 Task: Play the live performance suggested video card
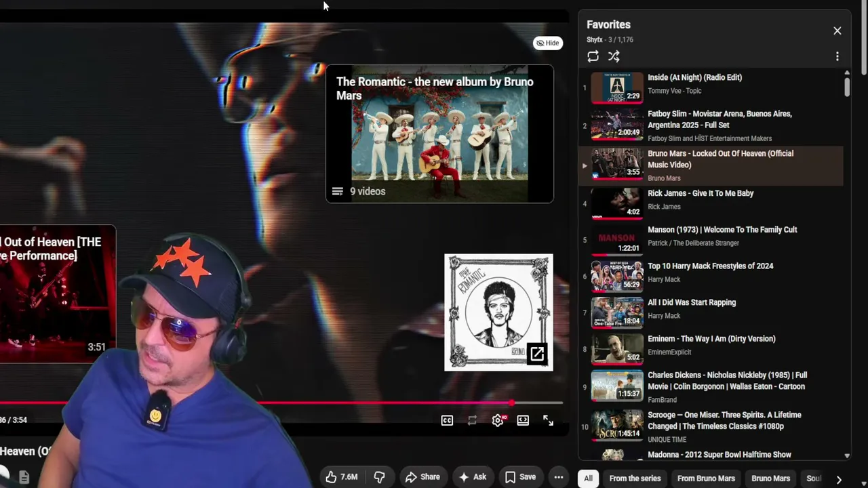(58, 294)
